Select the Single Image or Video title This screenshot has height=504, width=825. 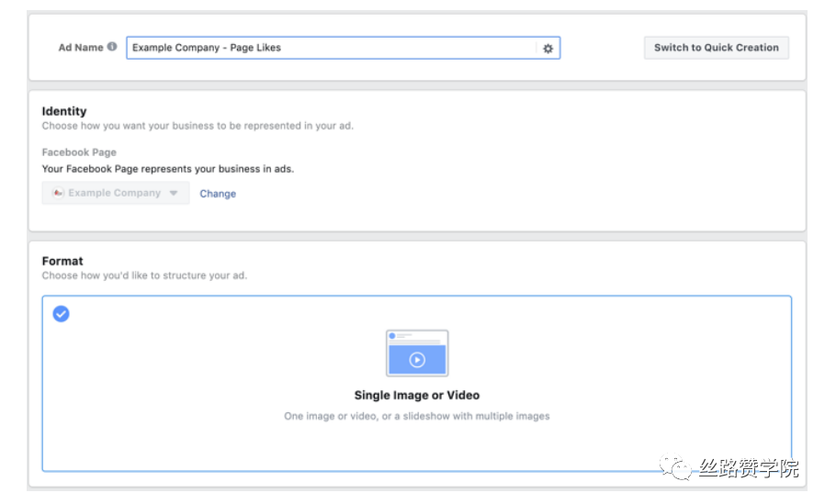(417, 395)
